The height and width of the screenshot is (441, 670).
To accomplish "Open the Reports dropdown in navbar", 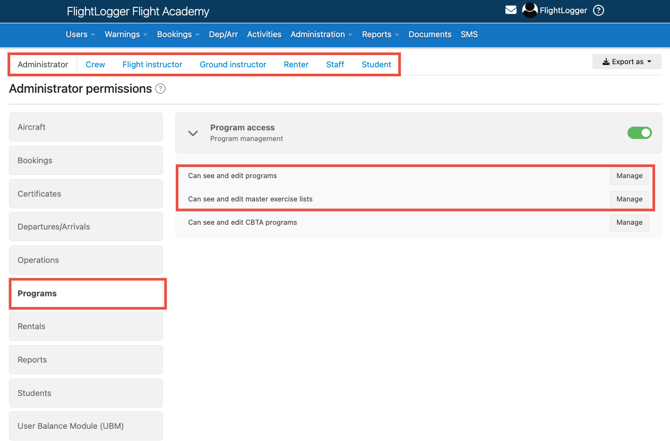I will [x=380, y=34].
